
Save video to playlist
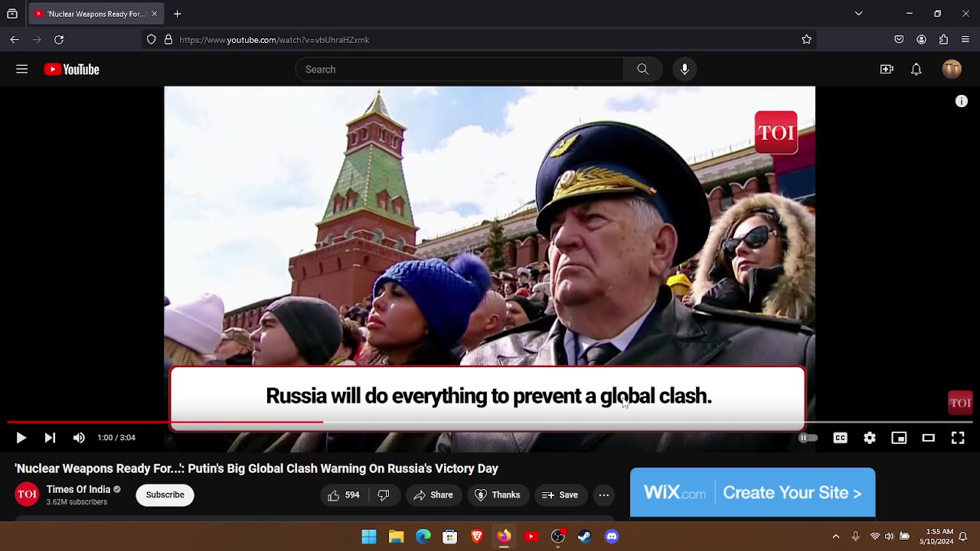560,495
